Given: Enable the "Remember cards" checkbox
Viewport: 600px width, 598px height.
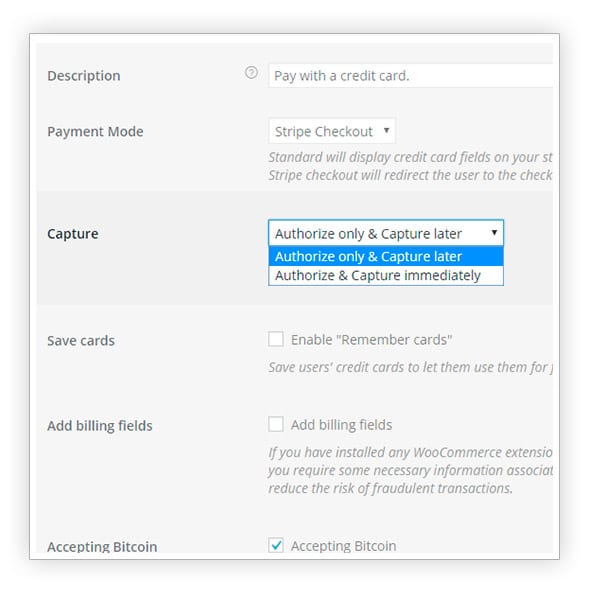Looking at the screenshot, I should pos(276,340).
